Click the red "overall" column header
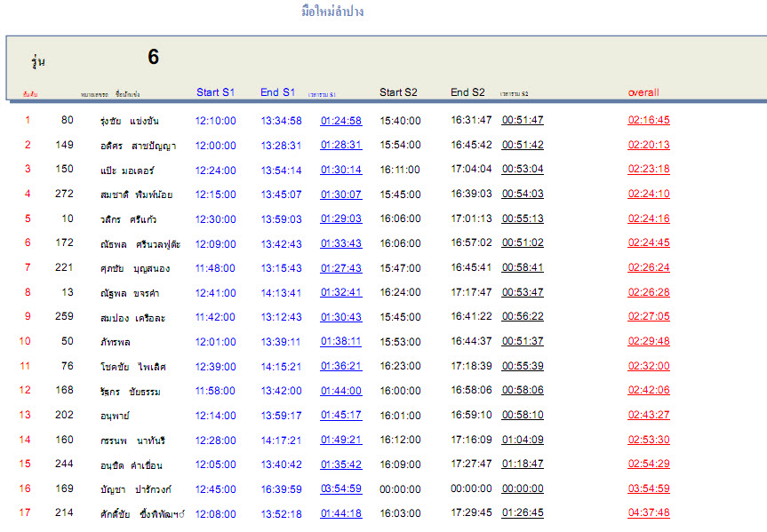The width and height of the screenshot is (767, 532). [x=643, y=92]
